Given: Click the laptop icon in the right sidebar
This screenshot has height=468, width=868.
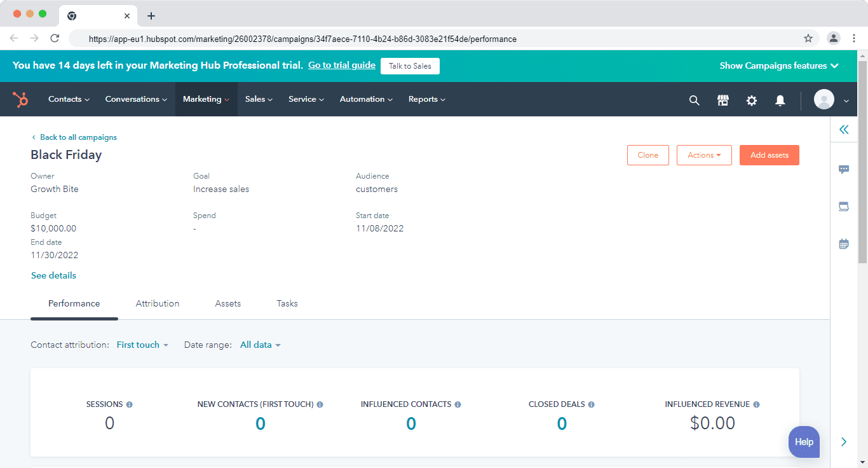Looking at the screenshot, I should (843, 206).
